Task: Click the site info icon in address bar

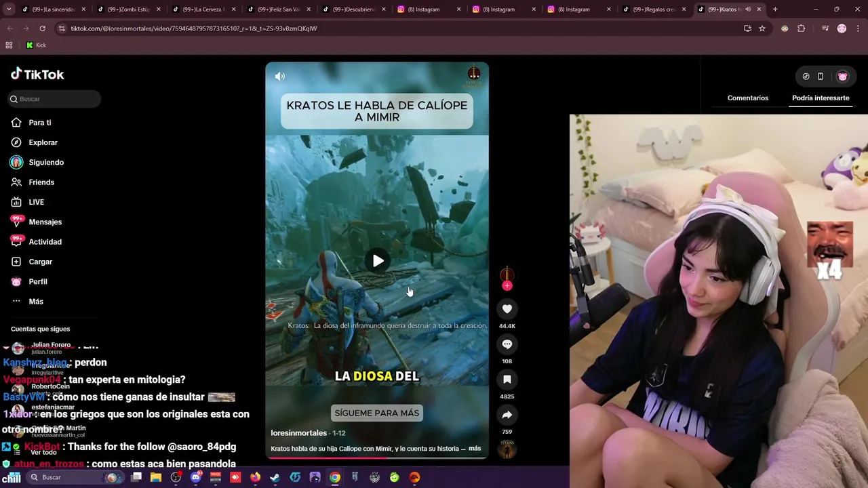Action: click(x=62, y=28)
